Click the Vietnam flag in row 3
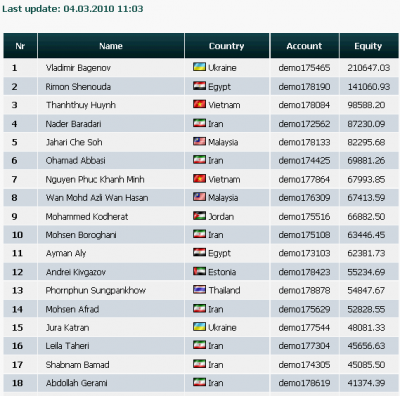The width and height of the screenshot is (400, 396). pos(199,104)
